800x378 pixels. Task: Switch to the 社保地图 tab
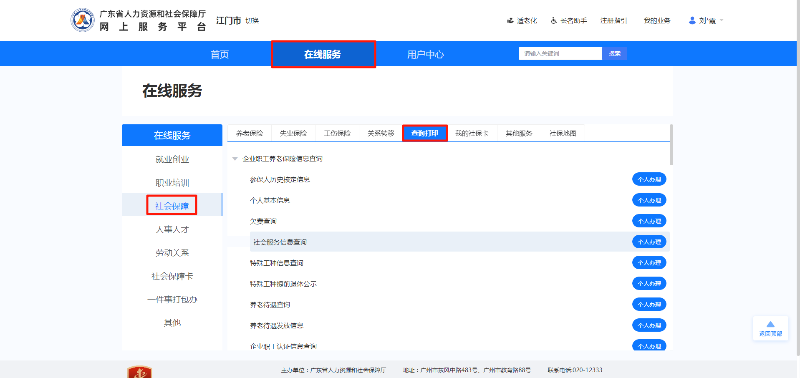click(563, 133)
